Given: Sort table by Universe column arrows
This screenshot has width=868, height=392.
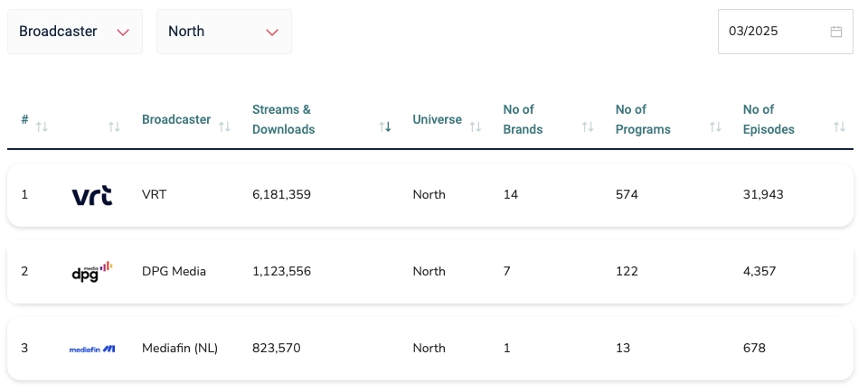Looking at the screenshot, I should click(x=476, y=127).
